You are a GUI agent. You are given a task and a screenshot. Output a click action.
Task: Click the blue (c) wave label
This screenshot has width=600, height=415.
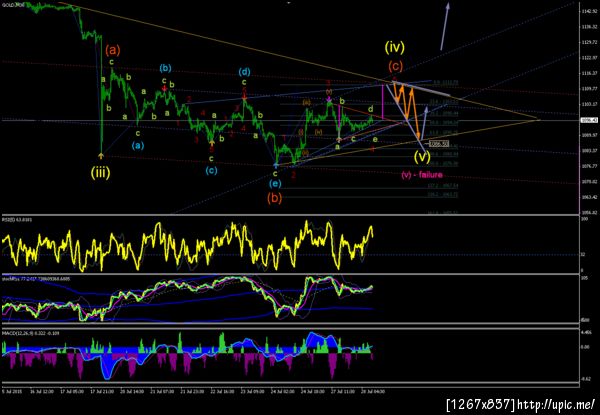[211, 170]
